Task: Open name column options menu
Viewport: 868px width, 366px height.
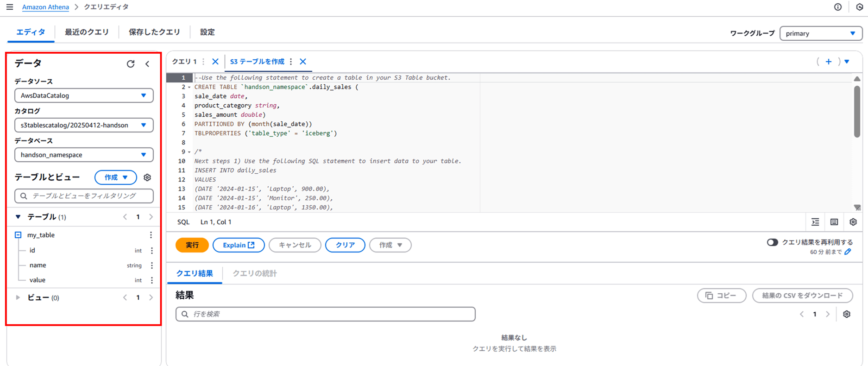Action: pos(152,265)
